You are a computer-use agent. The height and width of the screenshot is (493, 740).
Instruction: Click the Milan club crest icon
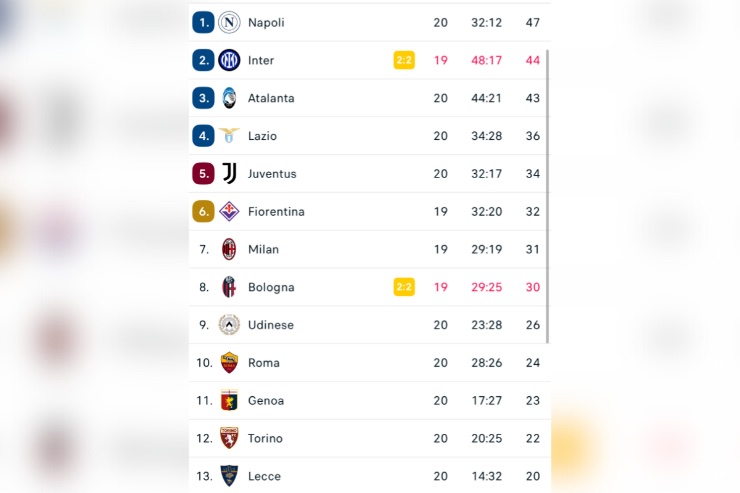(x=230, y=249)
